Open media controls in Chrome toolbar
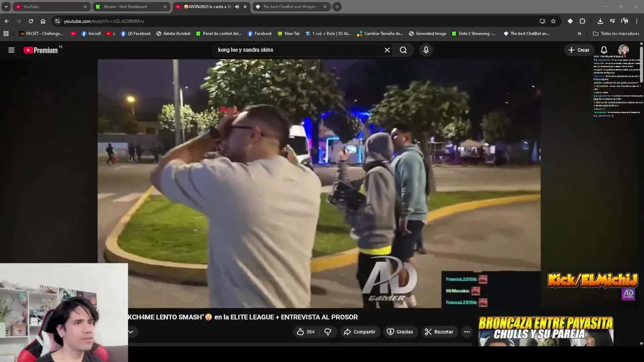 612,21
